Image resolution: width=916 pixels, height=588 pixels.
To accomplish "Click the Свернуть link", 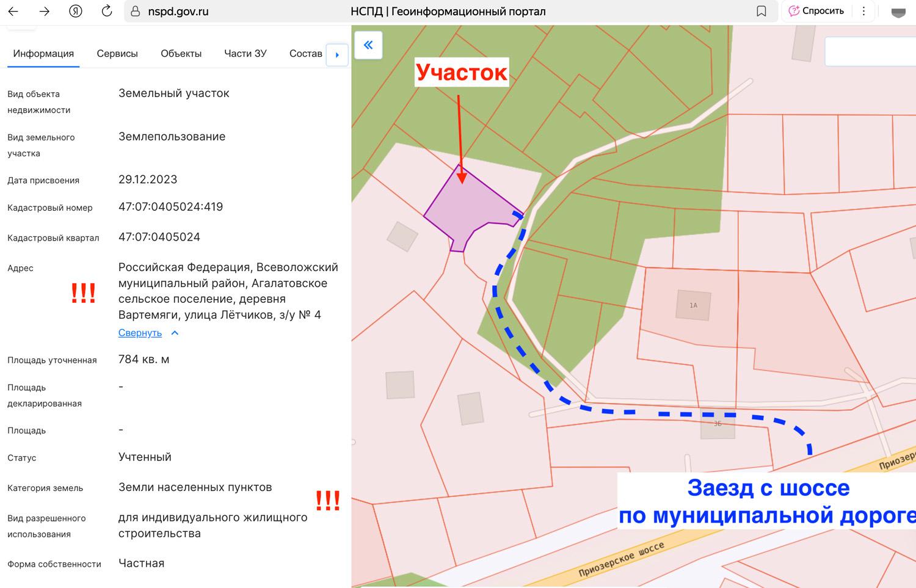I will pos(140,333).
